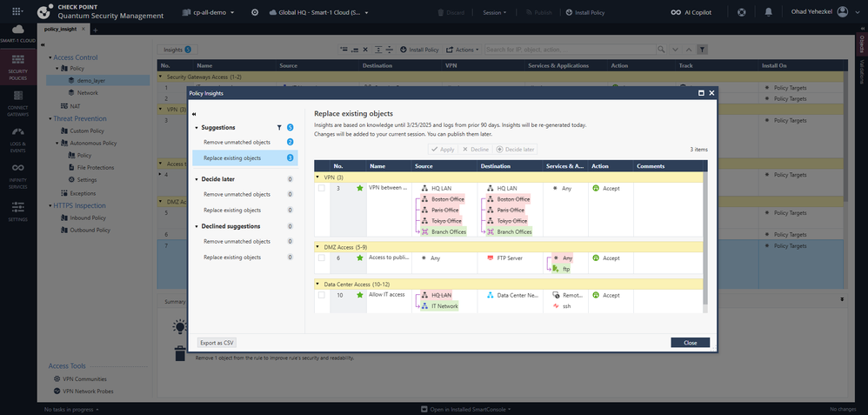Image resolution: width=868 pixels, height=415 pixels.
Task: Jump to next search result arrow
Action: pyautogui.click(x=675, y=50)
